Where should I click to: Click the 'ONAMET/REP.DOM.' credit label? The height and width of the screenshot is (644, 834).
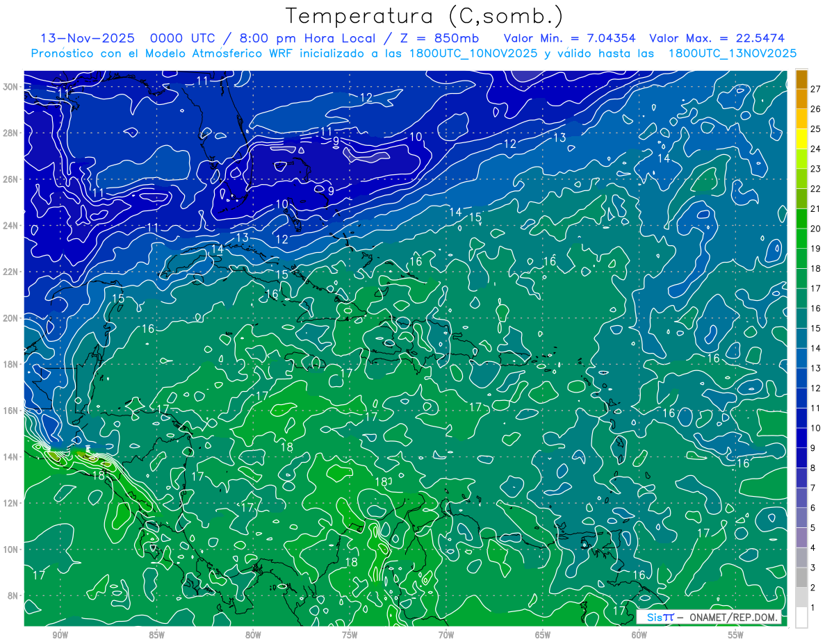[x=734, y=617]
